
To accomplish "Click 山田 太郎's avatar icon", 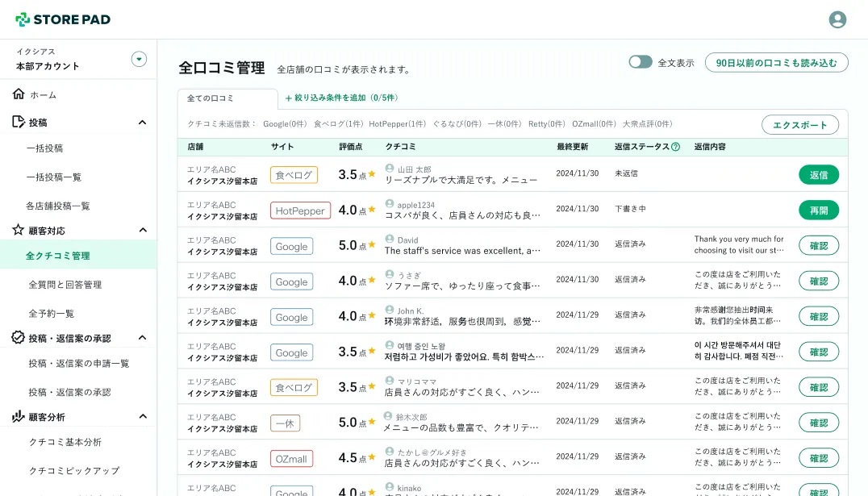I will click(390, 169).
